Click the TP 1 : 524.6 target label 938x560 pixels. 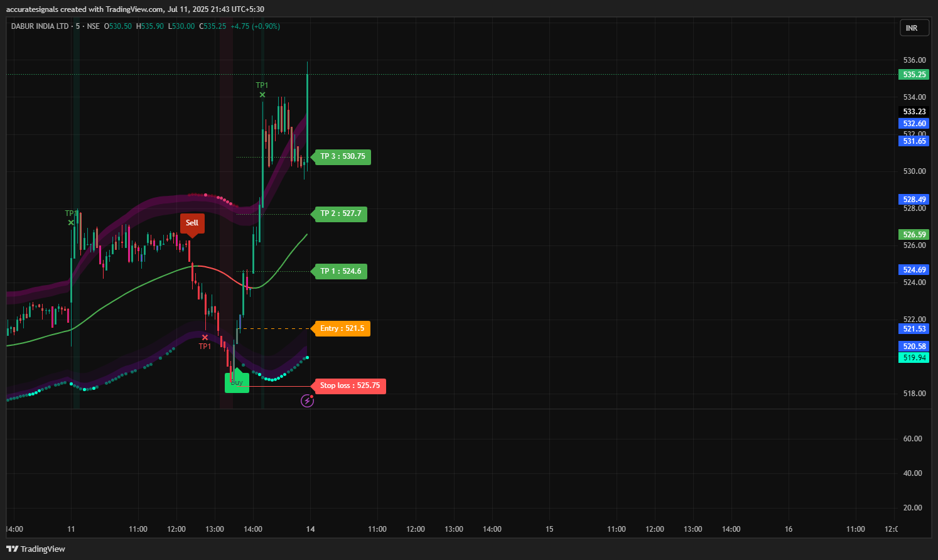pyautogui.click(x=340, y=271)
